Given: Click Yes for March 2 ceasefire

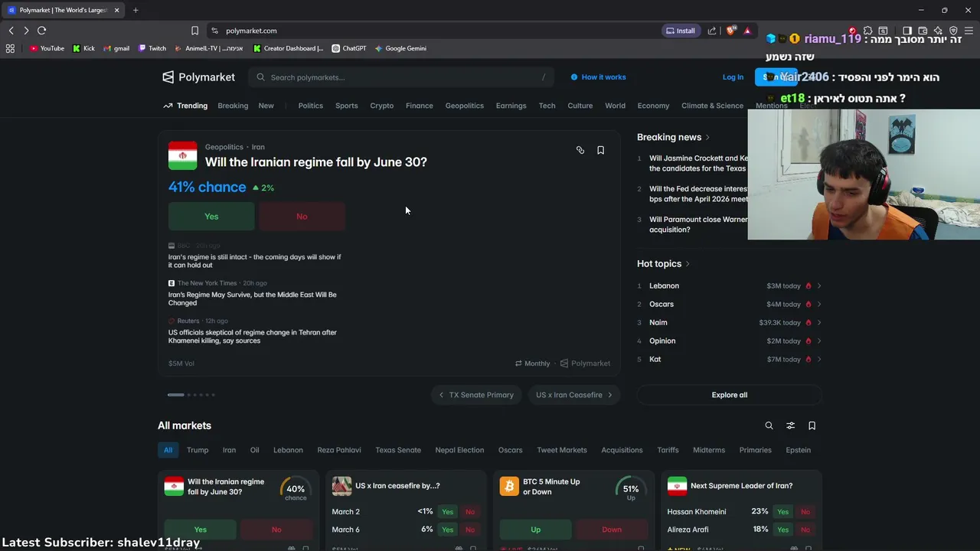Looking at the screenshot, I should (x=447, y=512).
